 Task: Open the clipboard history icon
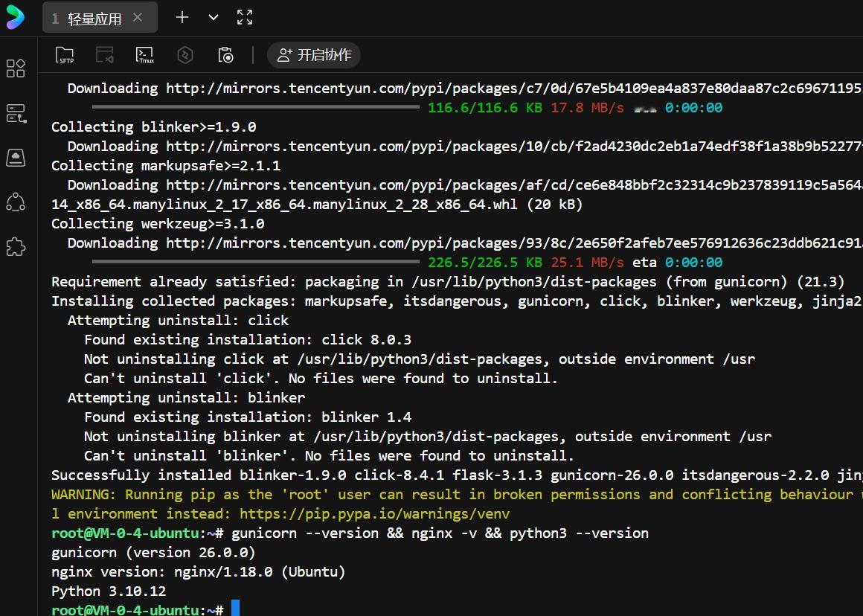pos(225,55)
